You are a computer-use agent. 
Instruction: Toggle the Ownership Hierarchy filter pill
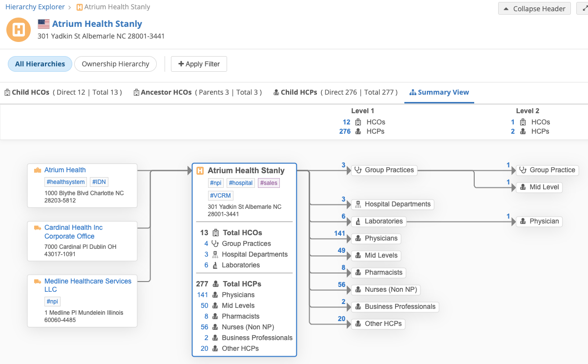(x=115, y=64)
